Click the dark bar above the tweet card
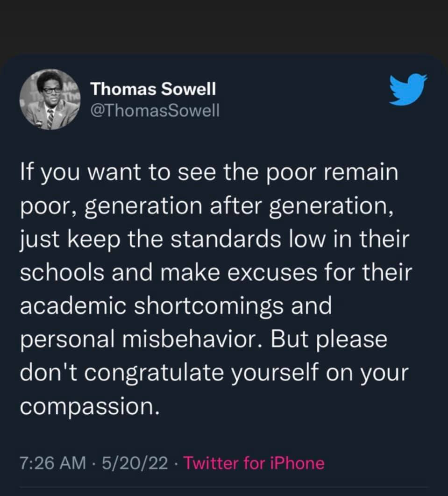Viewport: 448px width, 496px height. pos(224,27)
